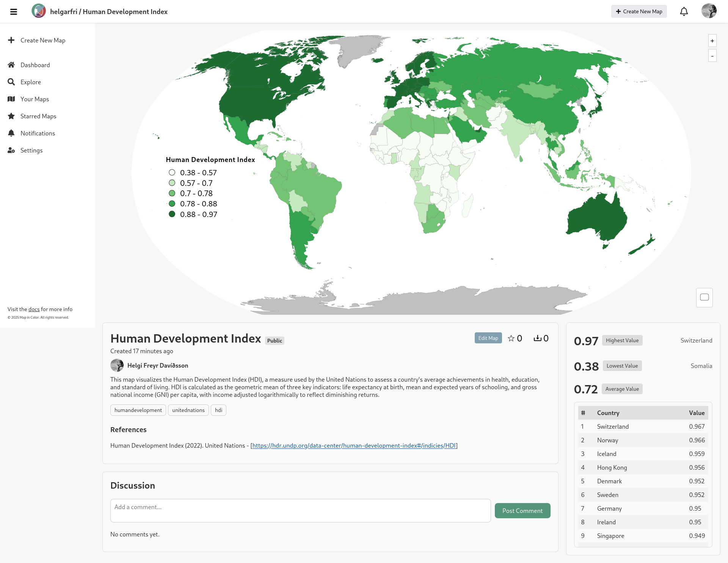728x563 pixels.
Task: Open Dashboard from the sidebar
Action: (x=35, y=65)
